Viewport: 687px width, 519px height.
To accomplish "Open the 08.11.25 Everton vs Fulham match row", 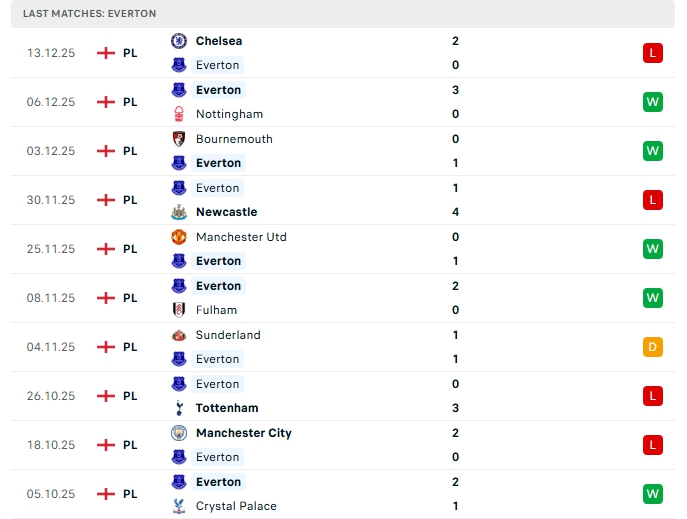I will click(340, 298).
